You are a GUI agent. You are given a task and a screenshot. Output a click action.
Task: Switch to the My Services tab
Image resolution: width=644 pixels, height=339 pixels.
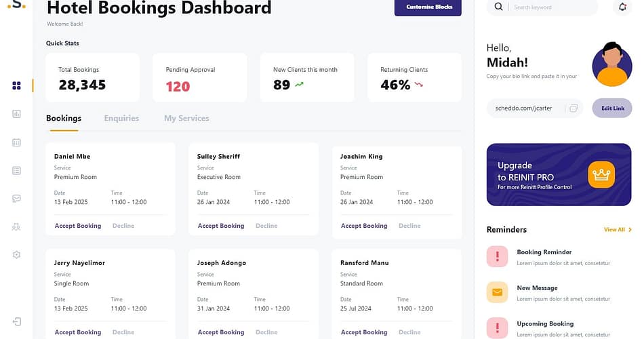coord(186,118)
